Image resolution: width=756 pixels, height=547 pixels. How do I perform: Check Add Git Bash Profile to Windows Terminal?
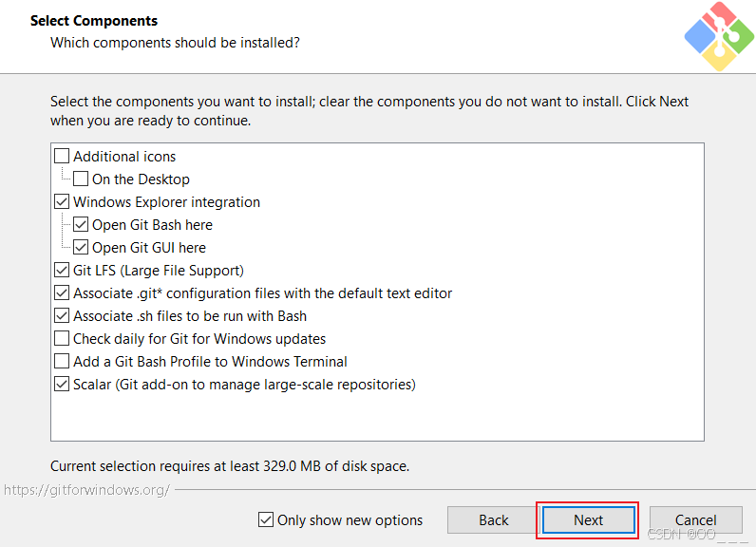(x=62, y=362)
